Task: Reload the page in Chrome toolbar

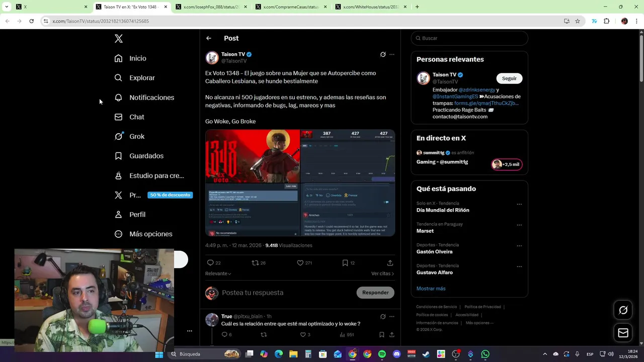Action: pos(31,21)
